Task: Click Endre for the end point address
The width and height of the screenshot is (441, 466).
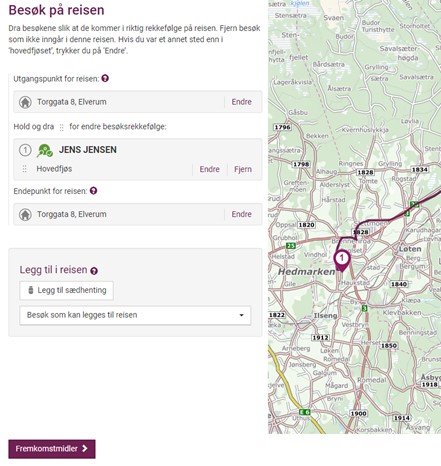Action: (x=242, y=214)
